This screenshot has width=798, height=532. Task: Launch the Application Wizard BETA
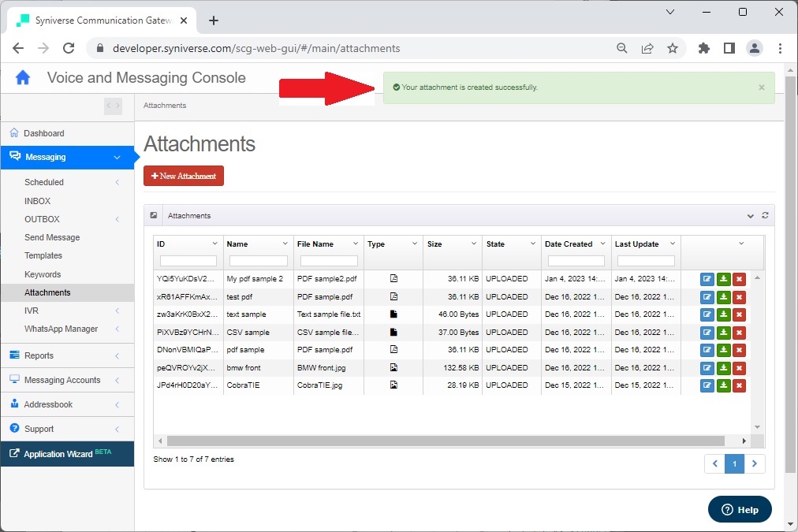(x=67, y=454)
